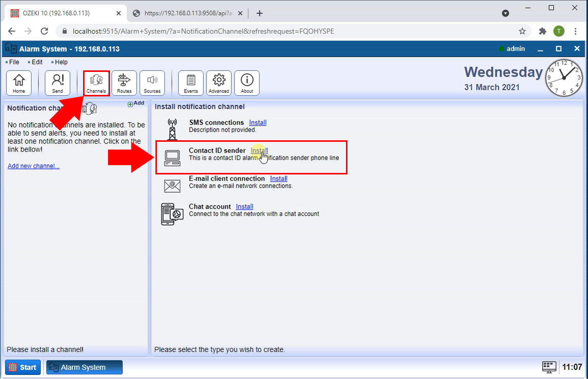Select the Channels toolbar button

click(x=96, y=83)
